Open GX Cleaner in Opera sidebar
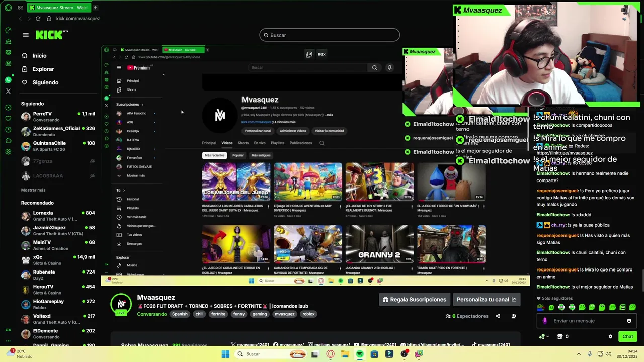 (x=8, y=41)
